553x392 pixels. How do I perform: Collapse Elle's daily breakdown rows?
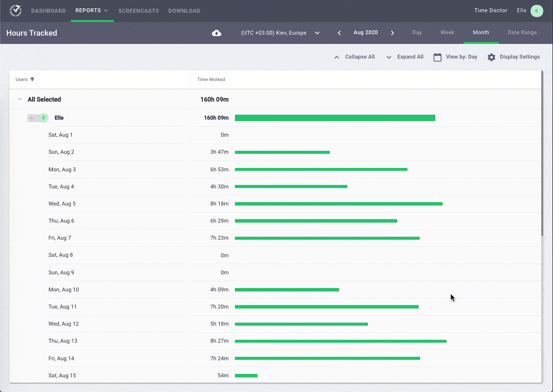tap(31, 118)
